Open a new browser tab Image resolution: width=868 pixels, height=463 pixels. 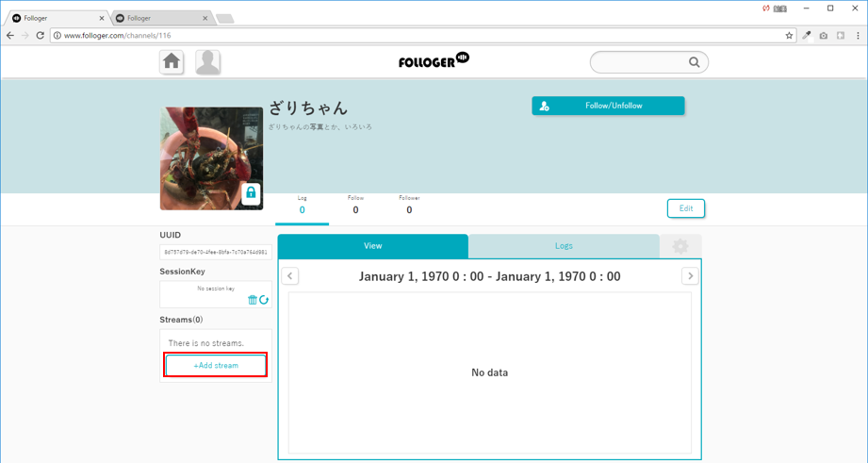pyautogui.click(x=224, y=19)
